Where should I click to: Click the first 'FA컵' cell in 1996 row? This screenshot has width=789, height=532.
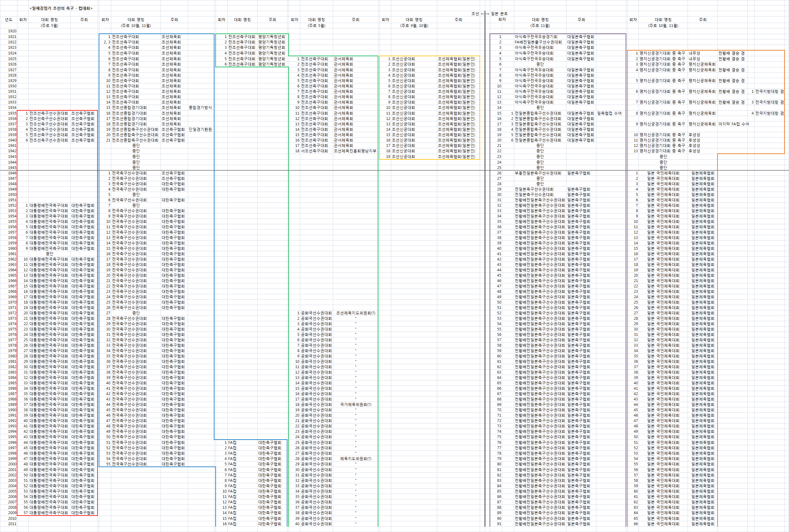click(232, 442)
